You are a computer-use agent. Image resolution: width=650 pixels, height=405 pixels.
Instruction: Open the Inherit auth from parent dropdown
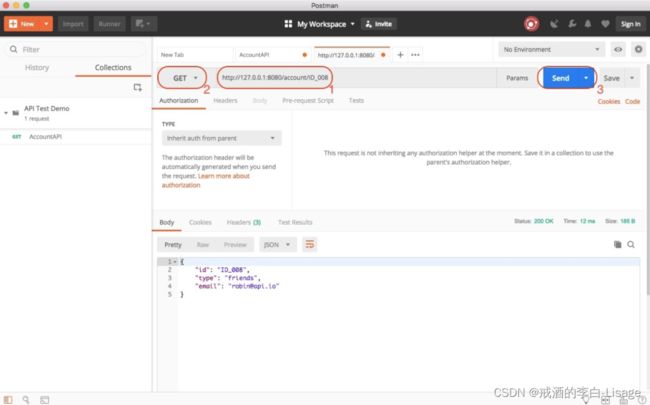click(x=221, y=138)
